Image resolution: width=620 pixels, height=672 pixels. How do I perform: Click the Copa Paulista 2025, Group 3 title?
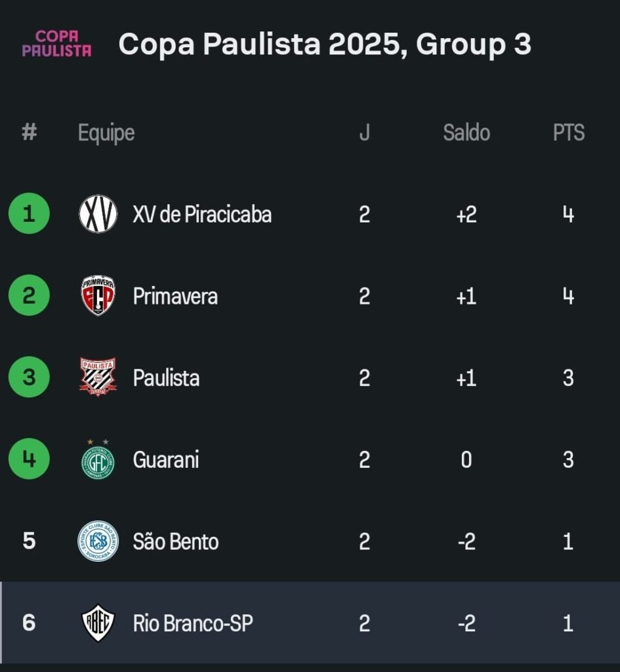tap(325, 44)
